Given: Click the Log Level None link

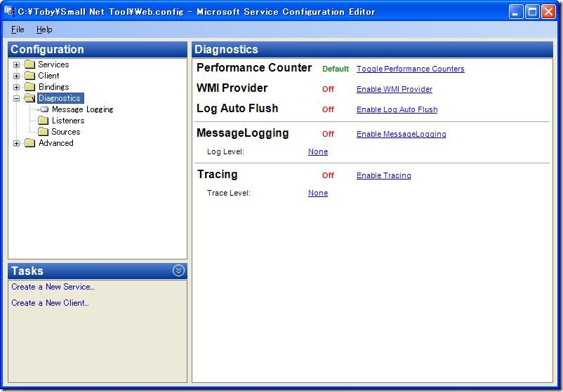Looking at the screenshot, I should click(x=318, y=151).
